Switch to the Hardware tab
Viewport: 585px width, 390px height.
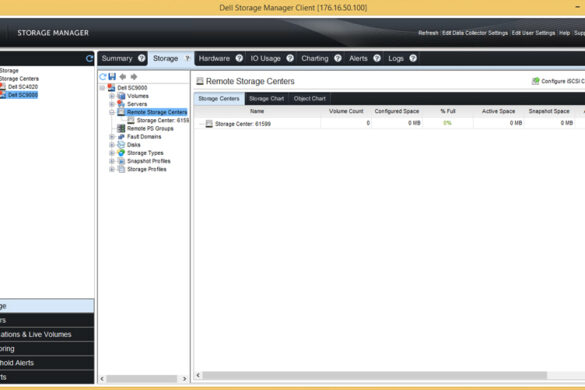pyautogui.click(x=214, y=58)
